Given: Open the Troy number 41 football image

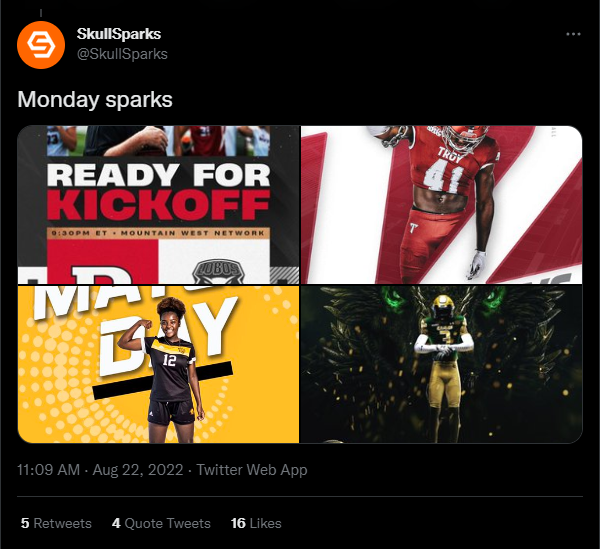Looking at the screenshot, I should pyautogui.click(x=442, y=205).
